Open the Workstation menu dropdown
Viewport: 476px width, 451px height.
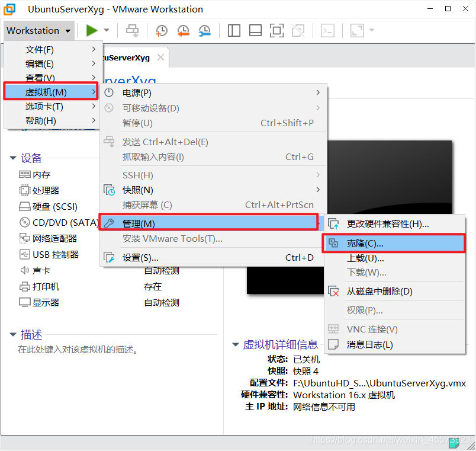[39, 30]
